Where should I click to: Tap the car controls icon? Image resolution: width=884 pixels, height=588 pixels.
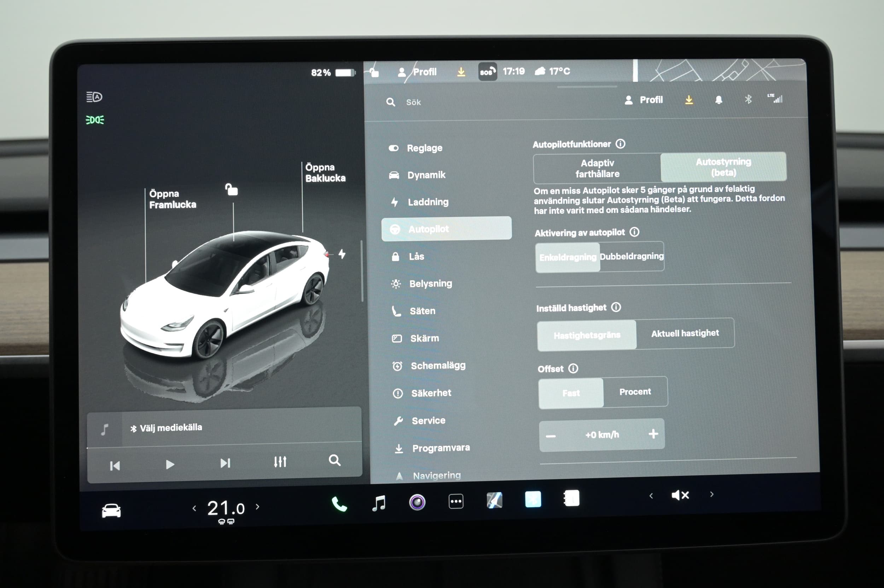111,511
